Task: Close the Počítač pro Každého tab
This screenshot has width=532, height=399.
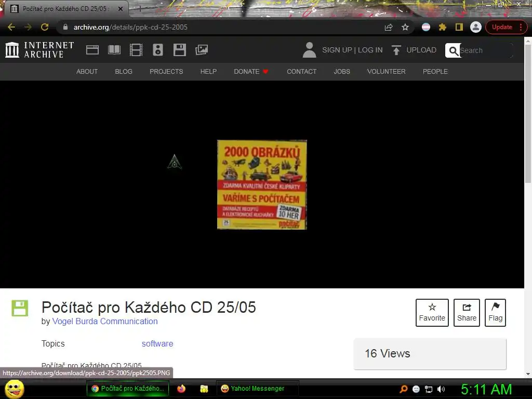Action: (x=121, y=9)
